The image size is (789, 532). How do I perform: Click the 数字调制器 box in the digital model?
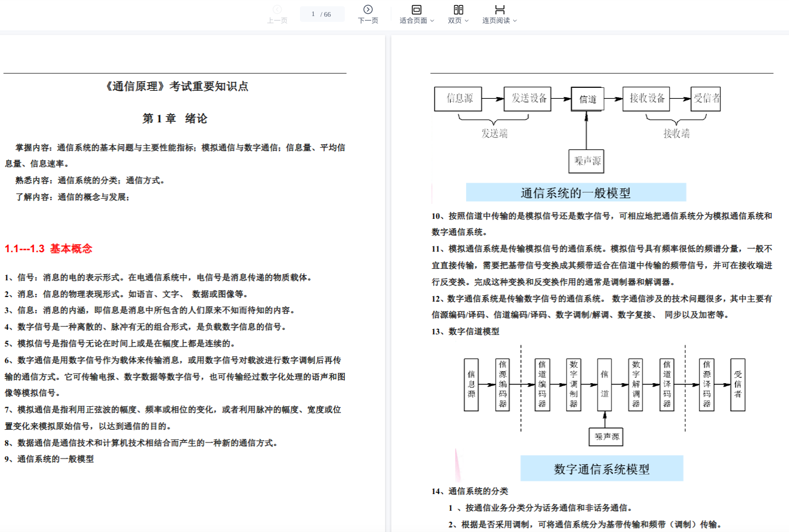pyautogui.click(x=574, y=384)
